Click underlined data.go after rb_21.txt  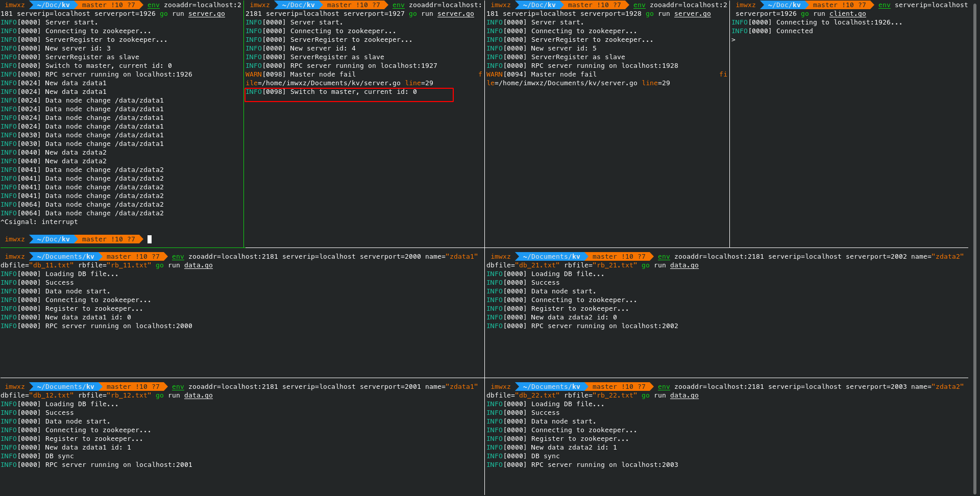(x=684, y=265)
